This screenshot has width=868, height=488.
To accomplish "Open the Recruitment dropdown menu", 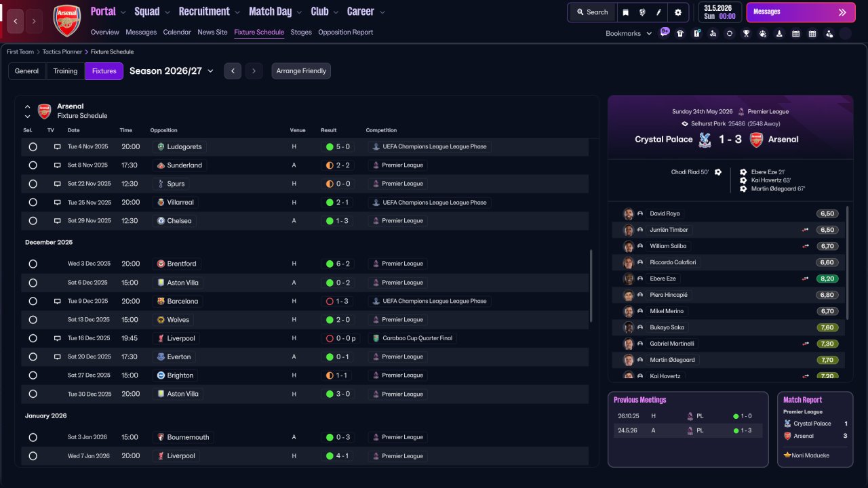I will click(210, 12).
